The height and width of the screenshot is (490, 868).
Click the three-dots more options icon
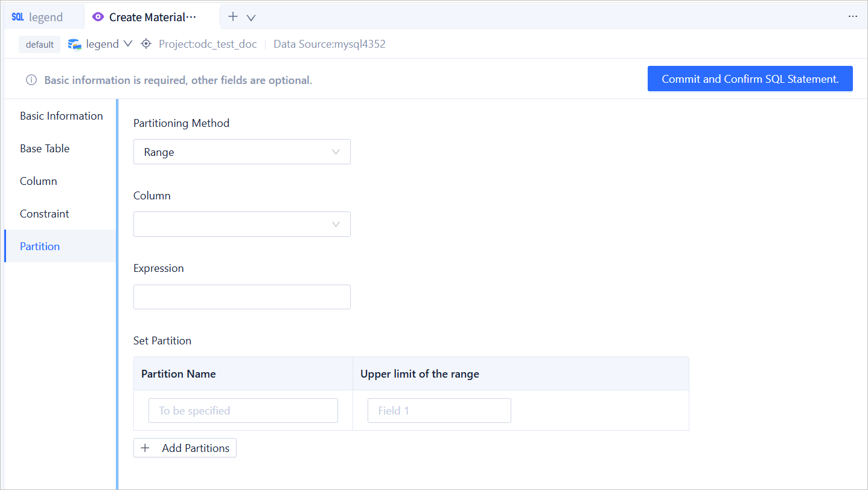[852, 17]
